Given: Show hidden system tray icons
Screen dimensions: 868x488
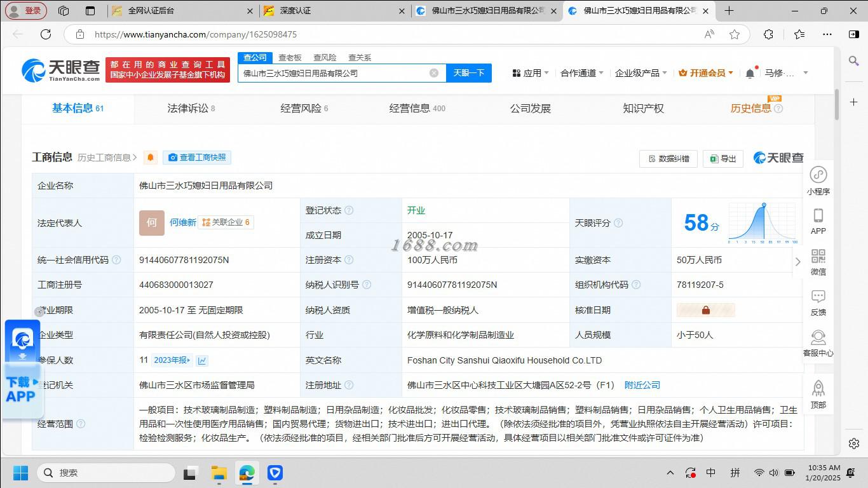Looking at the screenshot, I should (x=670, y=473).
